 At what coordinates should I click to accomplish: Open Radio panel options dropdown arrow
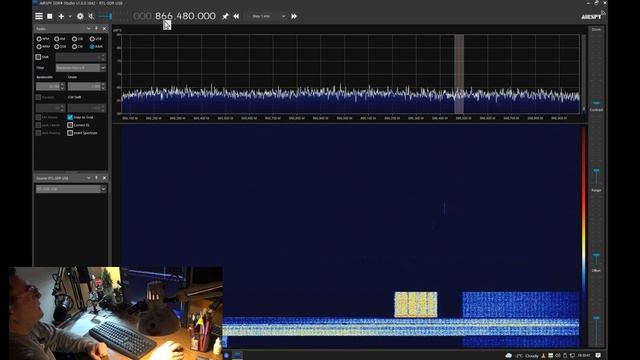[89, 29]
